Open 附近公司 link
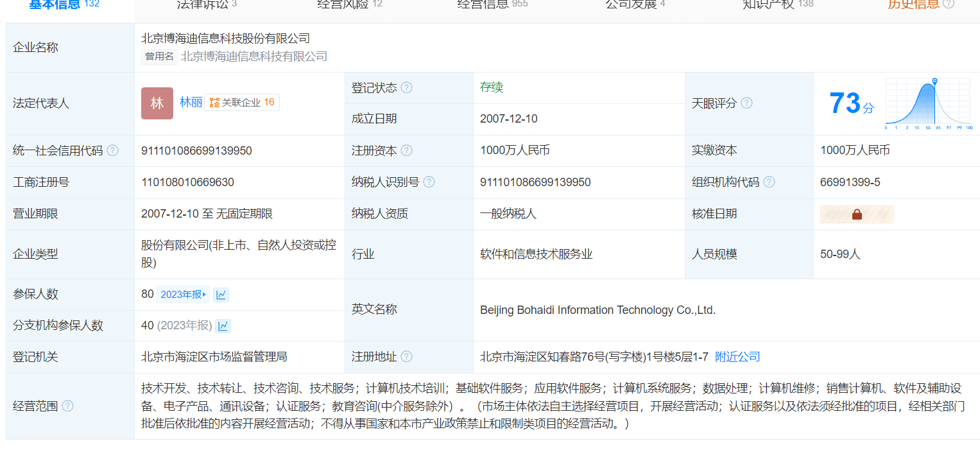This screenshot has height=475, width=980. point(737,357)
